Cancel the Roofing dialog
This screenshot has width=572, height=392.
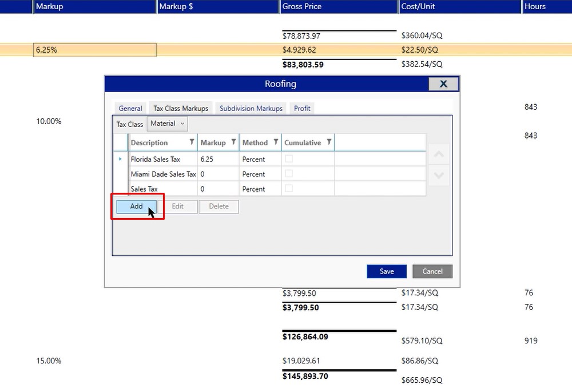coord(432,271)
